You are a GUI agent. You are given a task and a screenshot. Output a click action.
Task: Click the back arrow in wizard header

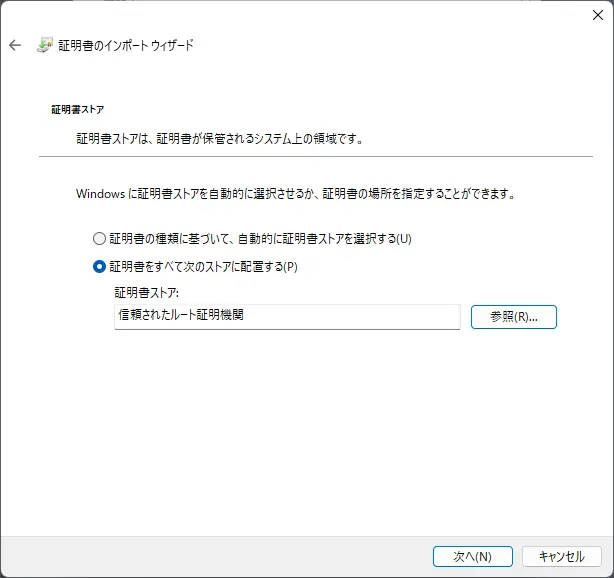pos(15,46)
